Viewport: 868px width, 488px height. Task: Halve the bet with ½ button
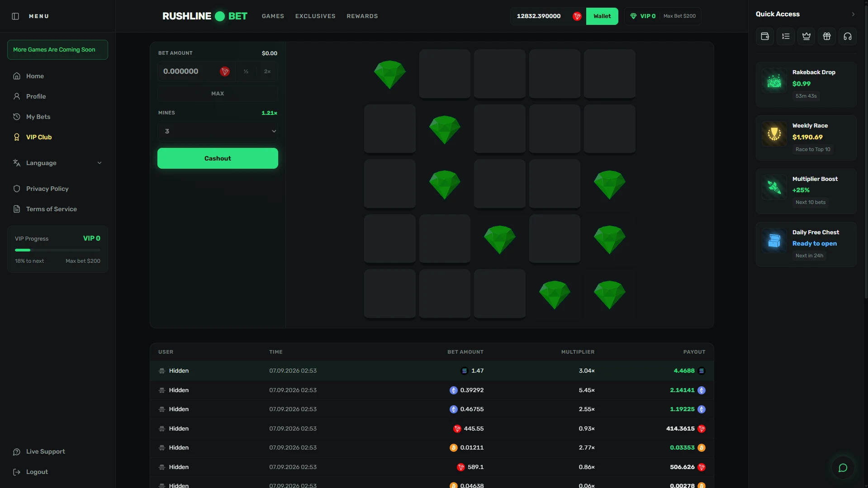(246, 71)
